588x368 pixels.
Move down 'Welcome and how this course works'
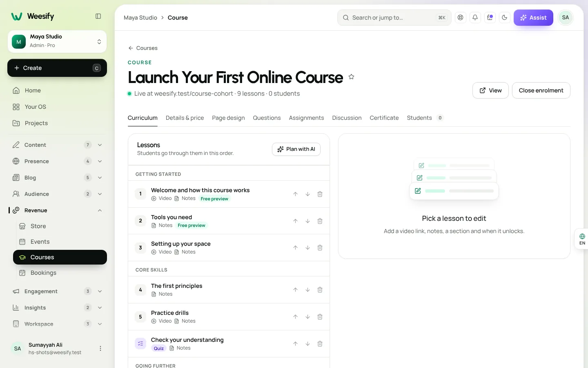(x=307, y=194)
